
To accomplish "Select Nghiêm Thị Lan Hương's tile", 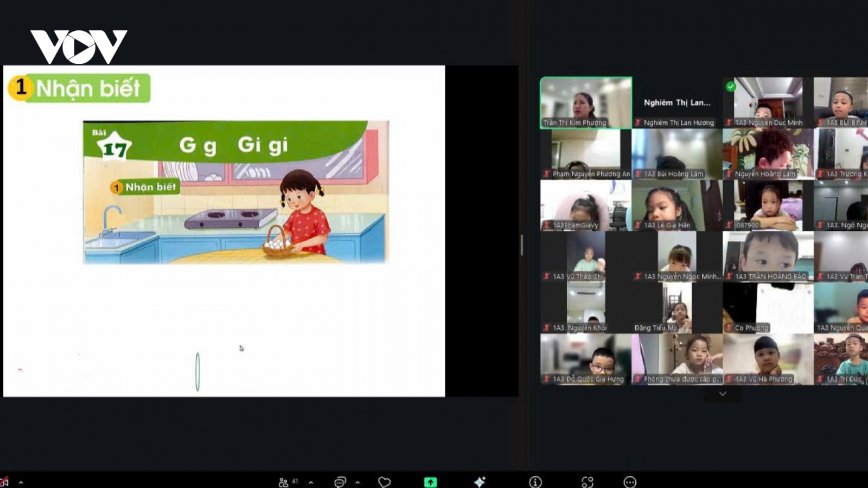I will tap(677, 102).
